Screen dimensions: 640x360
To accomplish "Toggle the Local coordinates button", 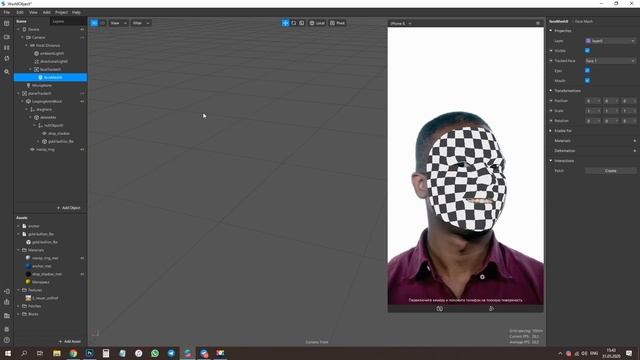I will tap(317, 23).
